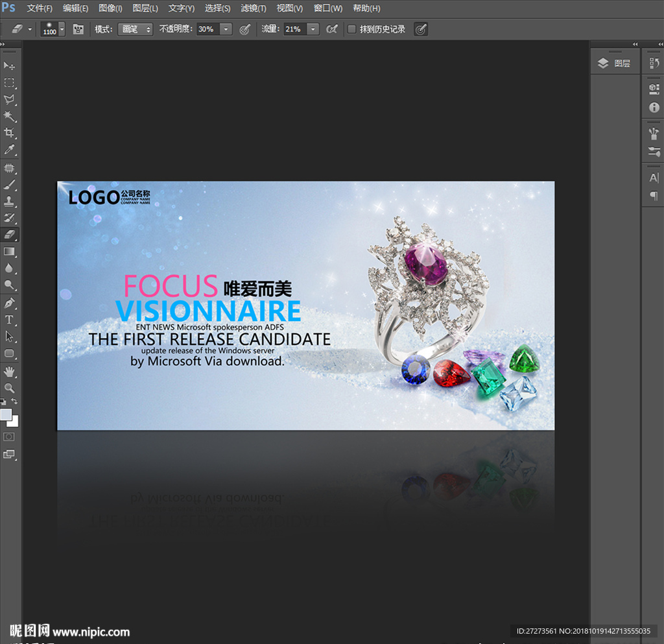Viewport: 664px width, 644px height.
Task: Enable the 抹到历史记录 checkbox
Action: pos(351,29)
